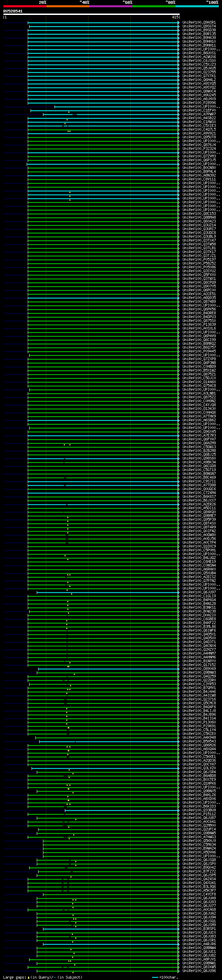Open UniRef100_Q5JKU5 hit
The image size is (222, 980).
tap(199, 68)
